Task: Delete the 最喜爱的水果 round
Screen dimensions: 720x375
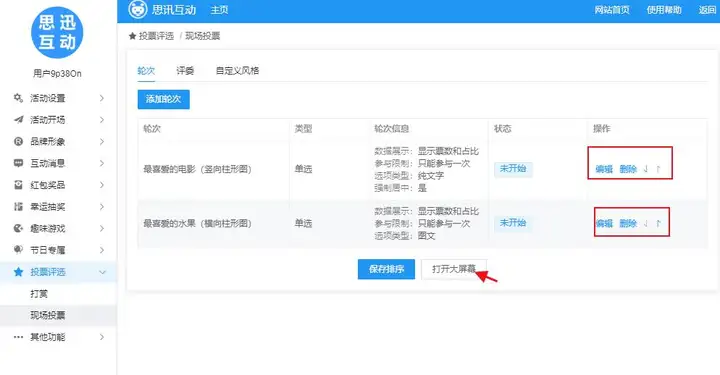Action: click(x=628, y=224)
